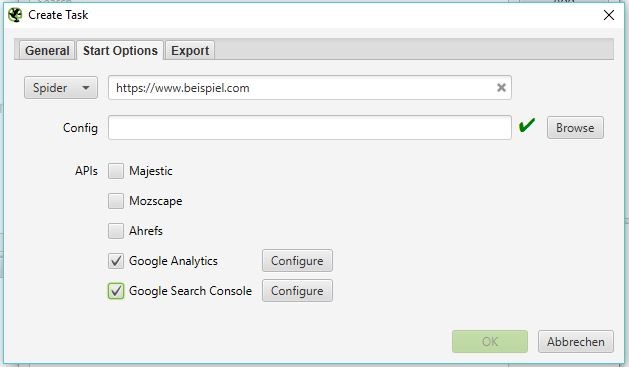Click the green checkmark next to Config
The width and height of the screenshot is (629, 367).
(527, 125)
